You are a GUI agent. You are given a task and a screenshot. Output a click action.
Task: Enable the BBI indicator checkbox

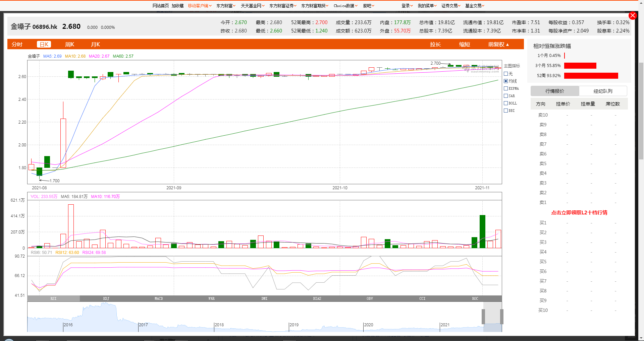point(506,111)
